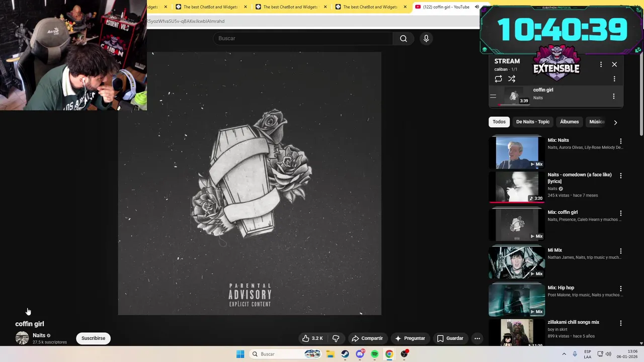Open Discord from taskbar
The height and width of the screenshot is (362, 644).
coord(360,354)
